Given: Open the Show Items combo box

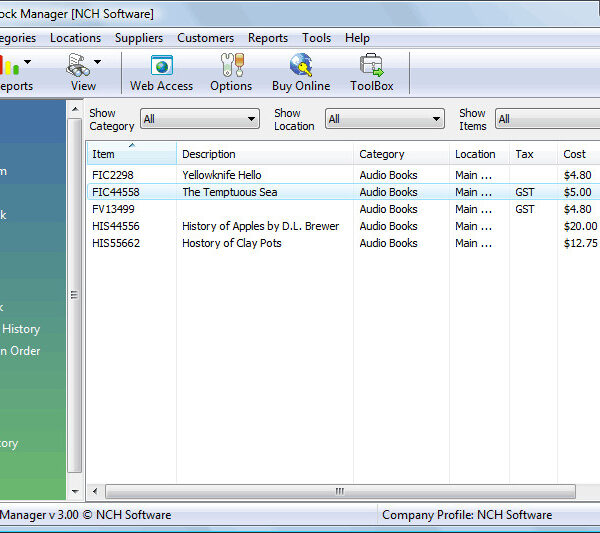Looking at the screenshot, I should 548,119.
